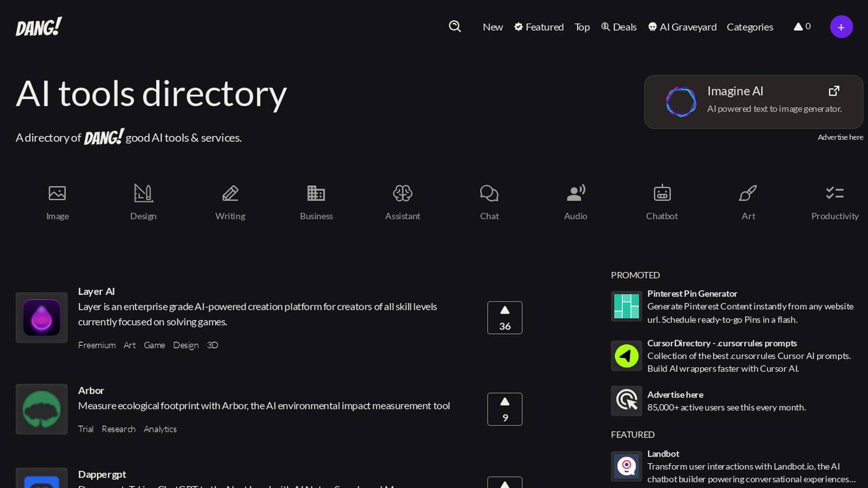Click the Arbor description text
868x488 pixels.
(x=264, y=406)
